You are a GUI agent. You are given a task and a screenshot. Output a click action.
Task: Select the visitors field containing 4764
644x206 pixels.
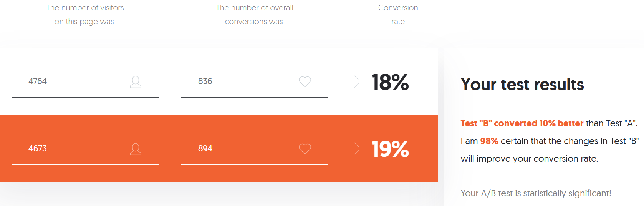coord(85,81)
